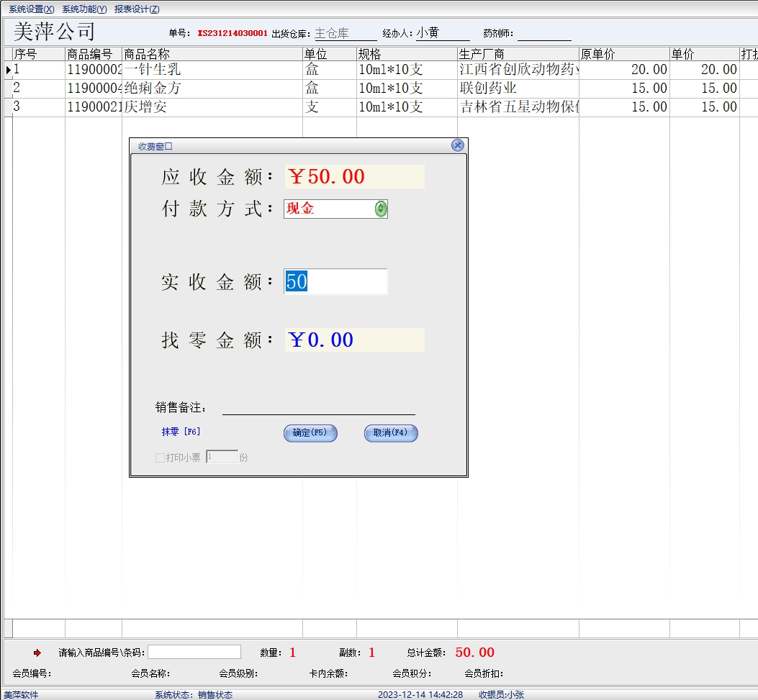The height and width of the screenshot is (700, 758).
Task: Click the 确定(F5) confirm button
Action: coord(310,433)
